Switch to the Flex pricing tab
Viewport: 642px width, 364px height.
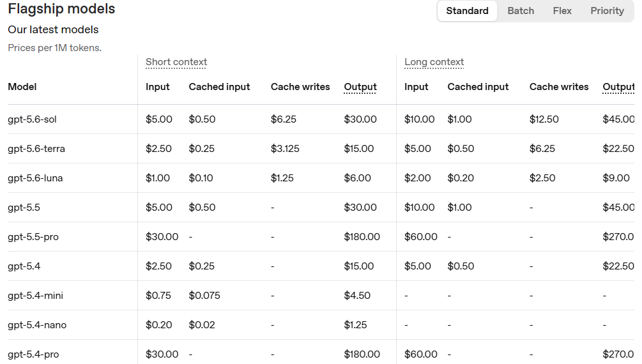tap(562, 11)
